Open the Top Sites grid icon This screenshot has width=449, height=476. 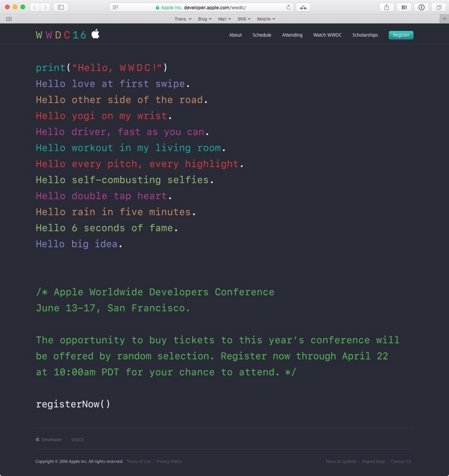tap(9, 19)
